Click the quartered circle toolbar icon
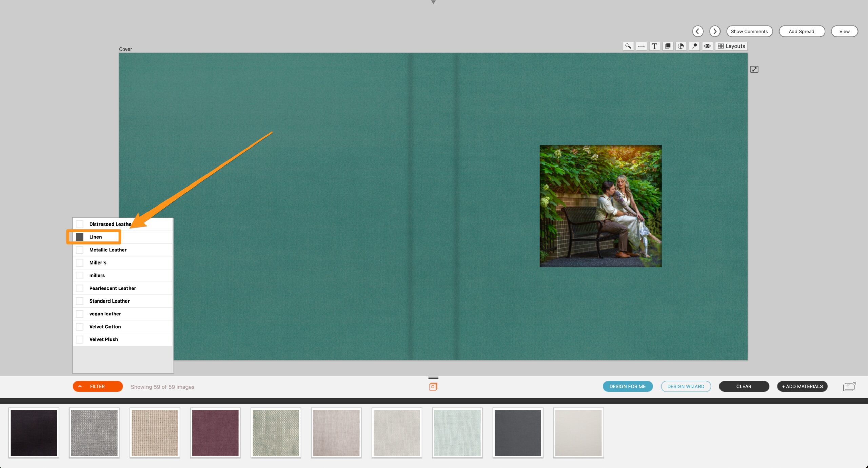Image resolution: width=868 pixels, height=468 pixels. pyautogui.click(x=681, y=46)
